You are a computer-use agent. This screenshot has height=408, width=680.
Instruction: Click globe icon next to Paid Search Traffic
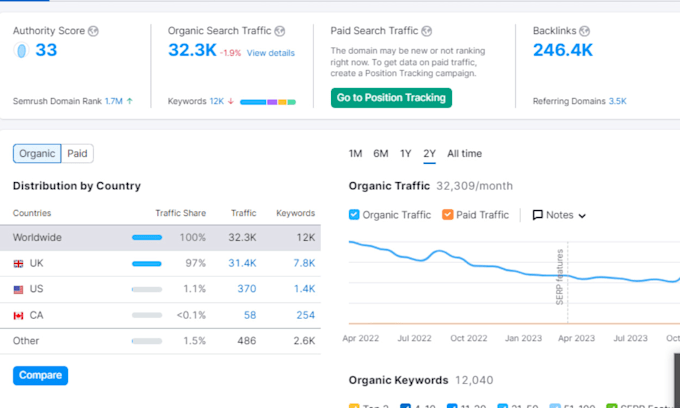click(427, 31)
